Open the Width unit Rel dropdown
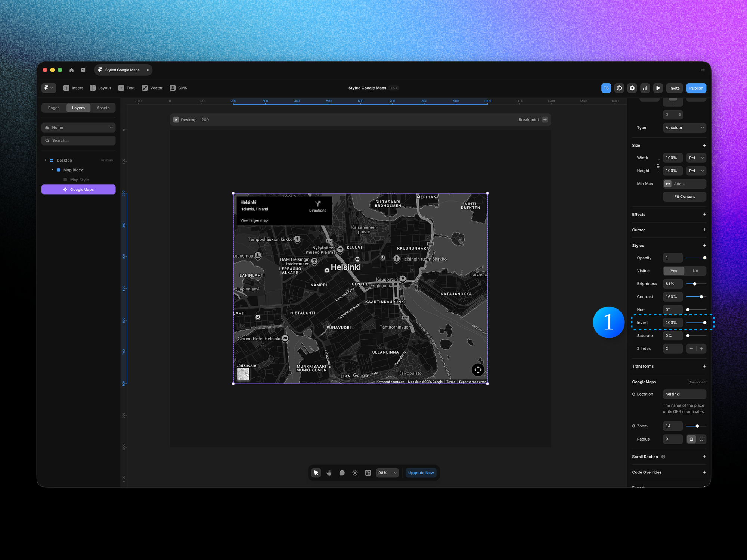 coord(695,158)
